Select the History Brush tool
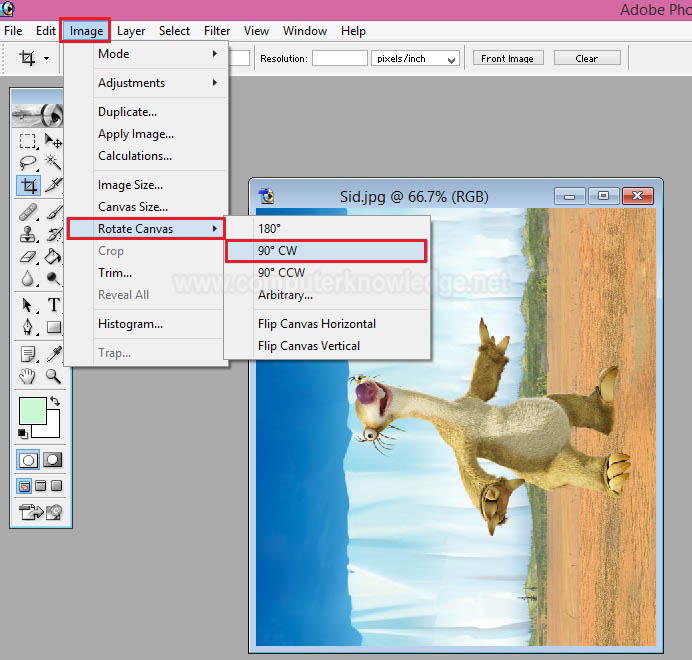The width and height of the screenshot is (692, 660). tap(53, 234)
